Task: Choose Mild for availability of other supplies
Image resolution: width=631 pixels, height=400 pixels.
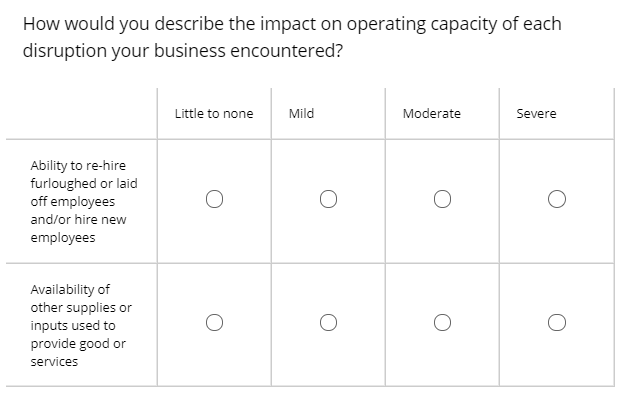Action: [328, 323]
